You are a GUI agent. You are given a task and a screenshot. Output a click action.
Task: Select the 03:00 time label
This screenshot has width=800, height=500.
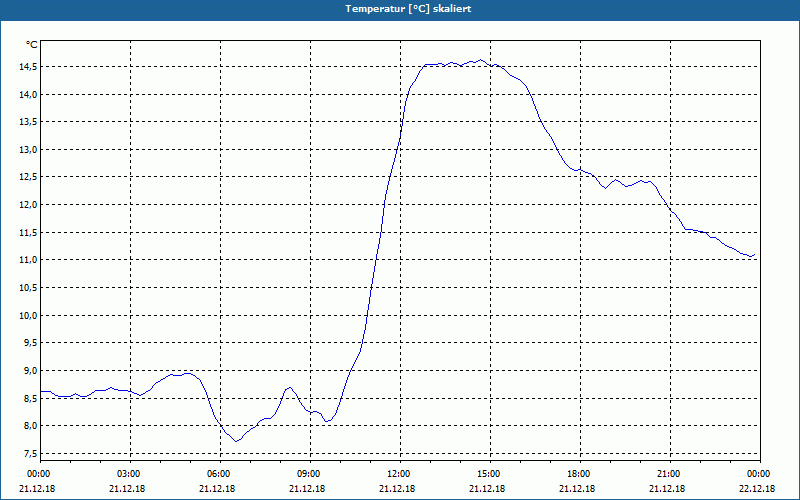click(128, 474)
